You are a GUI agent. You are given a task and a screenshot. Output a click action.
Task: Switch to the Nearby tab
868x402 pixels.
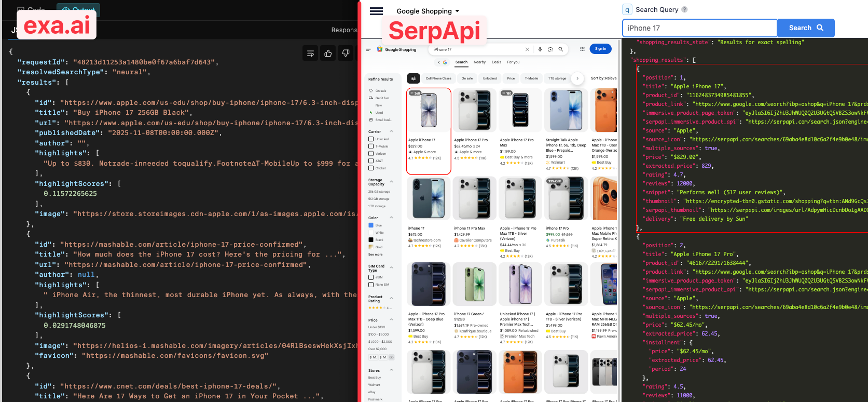479,62
